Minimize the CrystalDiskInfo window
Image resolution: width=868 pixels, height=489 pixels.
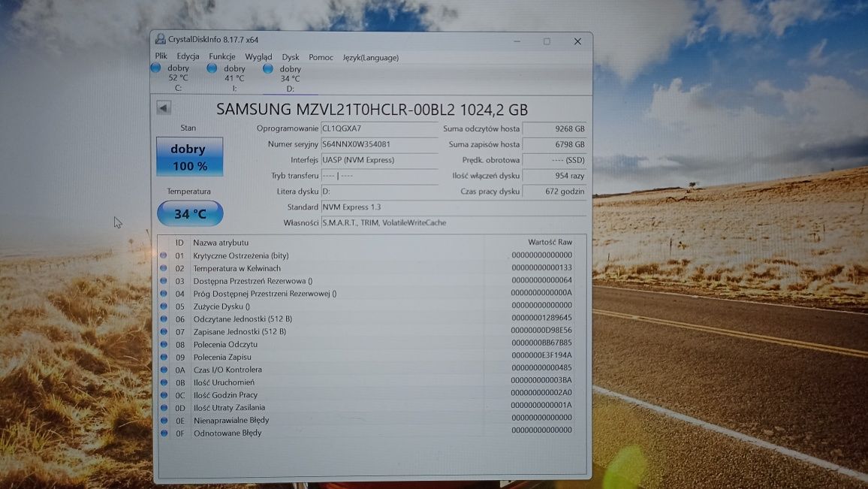tap(517, 41)
